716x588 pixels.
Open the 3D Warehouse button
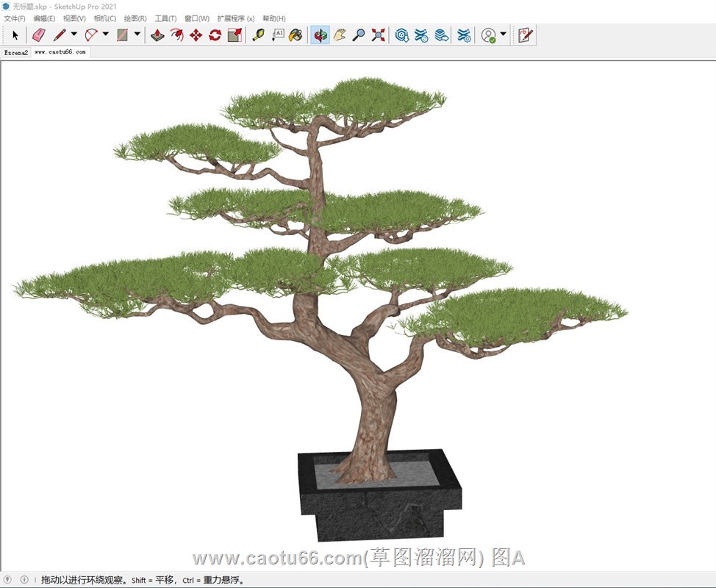pos(402,35)
